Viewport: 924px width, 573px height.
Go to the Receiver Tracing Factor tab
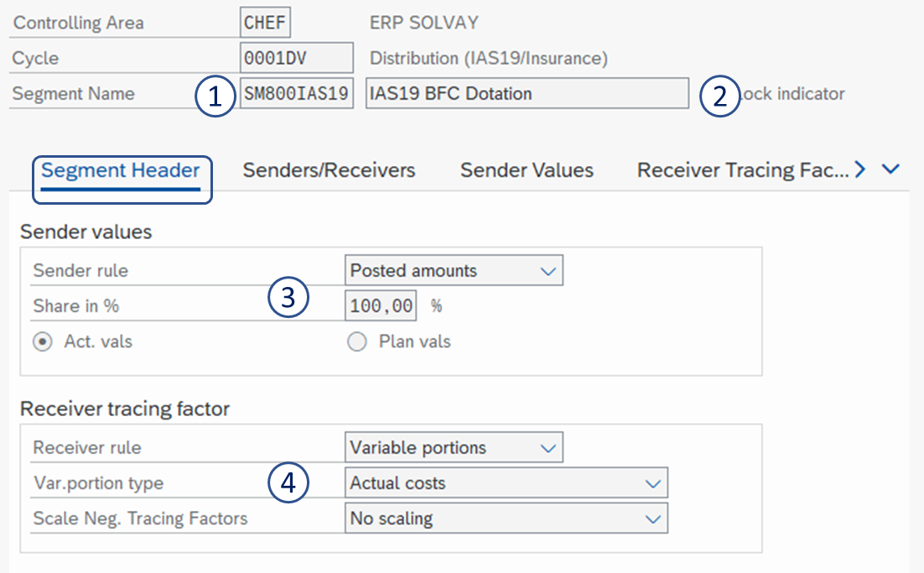[x=743, y=170]
